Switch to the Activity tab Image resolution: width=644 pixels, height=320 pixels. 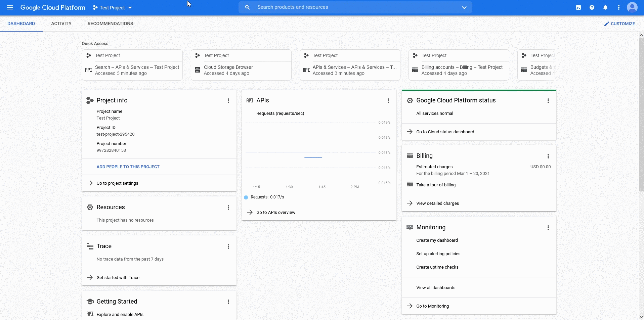coord(61,24)
